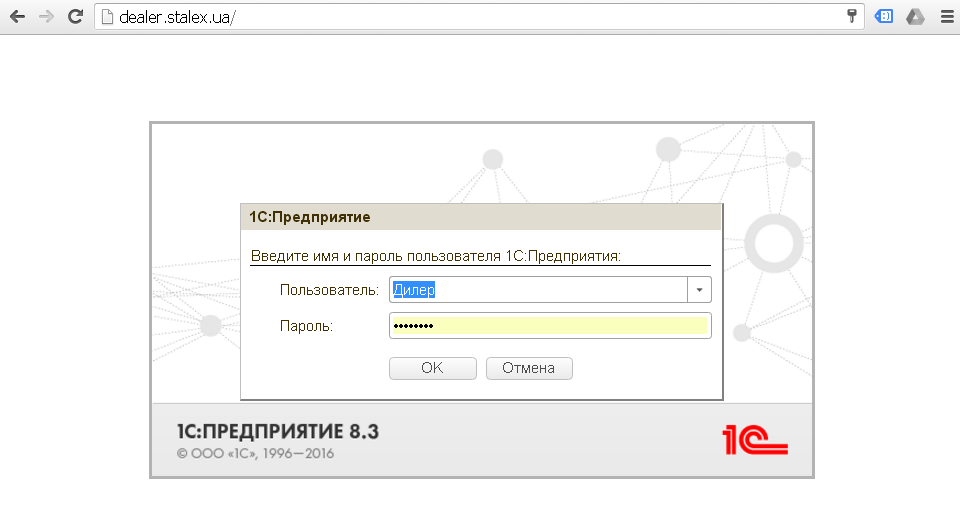Click the Пароль: label
Viewport: 960px width, 513px height.
[x=306, y=326]
